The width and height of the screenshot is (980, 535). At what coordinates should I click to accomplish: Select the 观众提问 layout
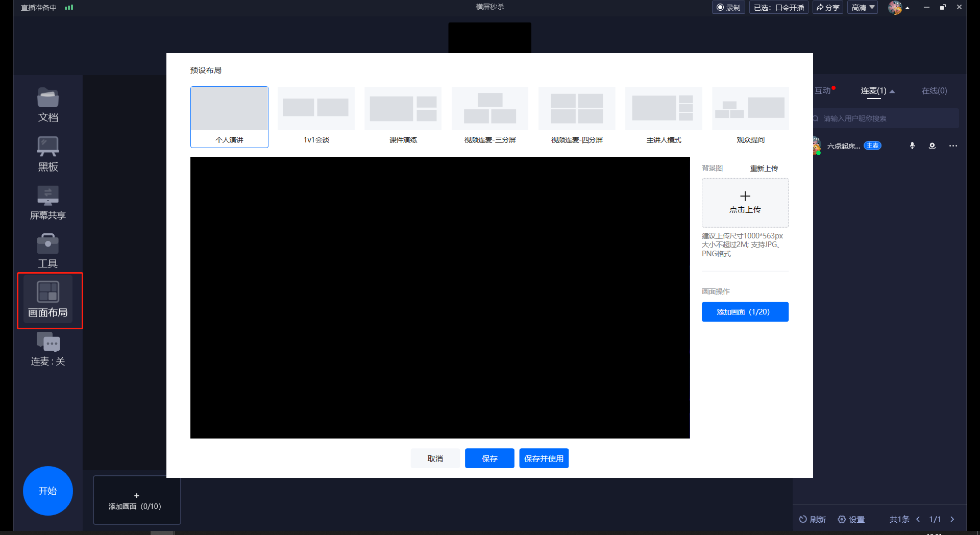pos(750,117)
